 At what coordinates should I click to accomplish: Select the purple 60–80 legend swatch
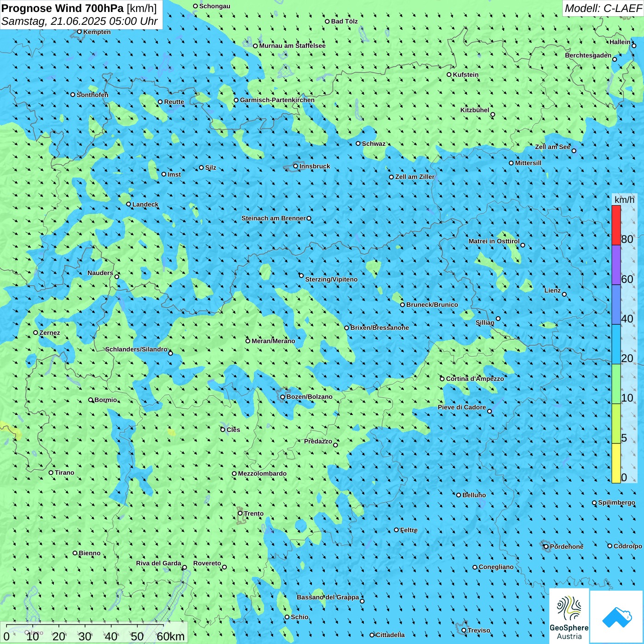coord(616,265)
